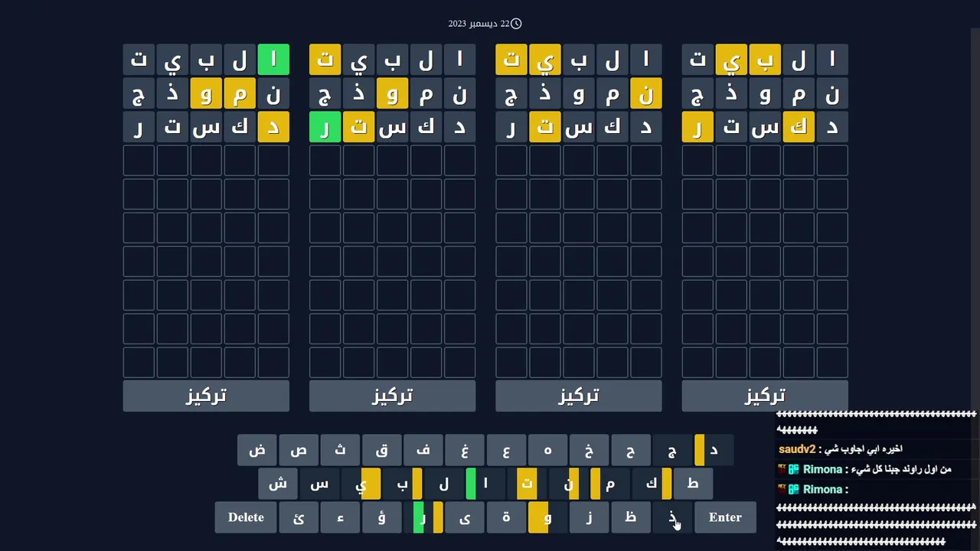
Task: Tap the غ key on the keyboard
Action: click(464, 450)
